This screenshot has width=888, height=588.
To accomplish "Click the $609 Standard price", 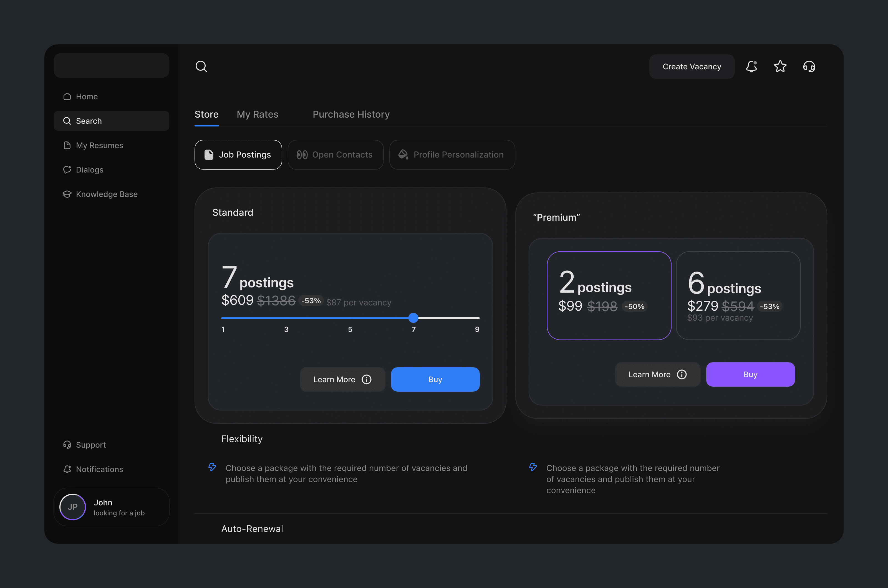I will (x=238, y=300).
